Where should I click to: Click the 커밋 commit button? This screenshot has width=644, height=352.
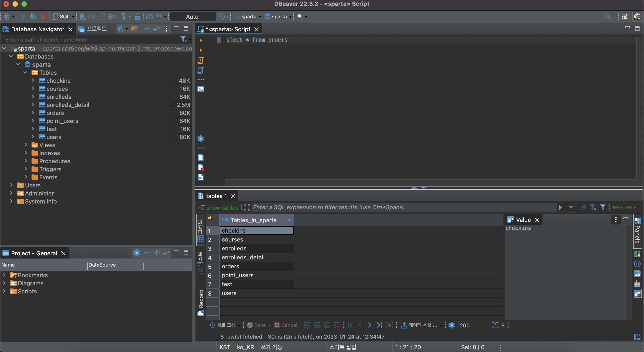pos(88,17)
